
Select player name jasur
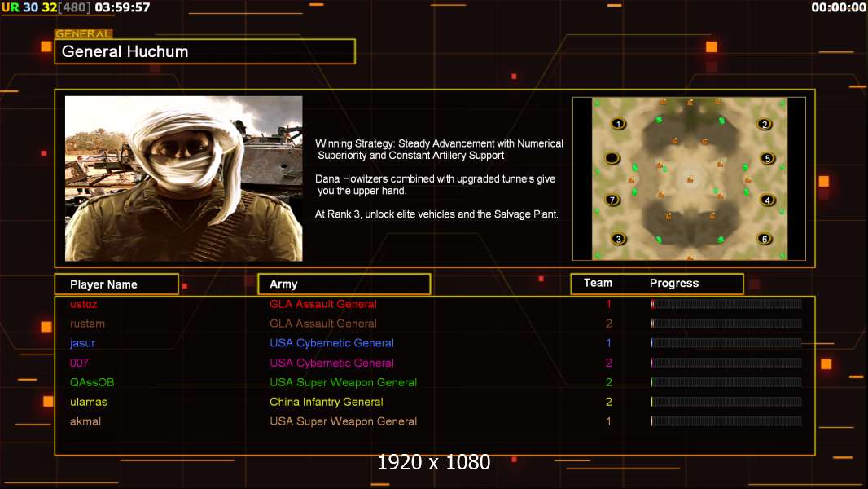pos(82,343)
